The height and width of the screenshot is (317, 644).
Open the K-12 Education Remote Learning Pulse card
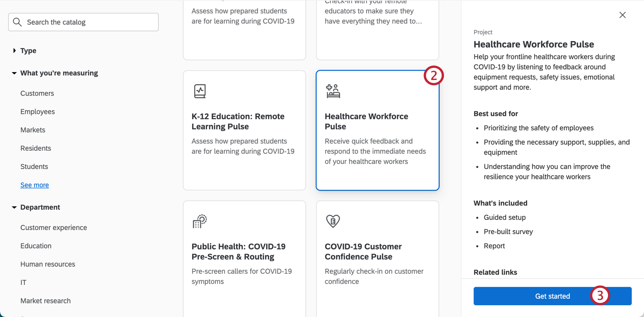tap(244, 130)
